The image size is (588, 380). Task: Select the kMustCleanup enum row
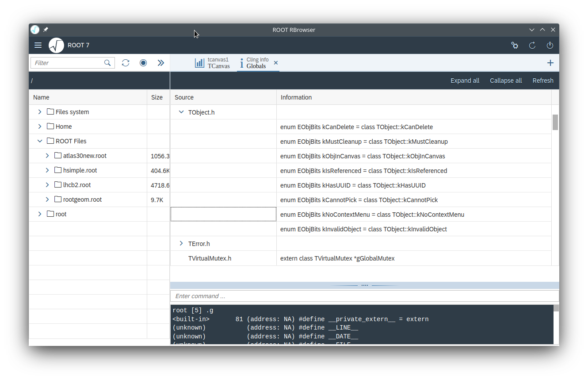(x=361, y=142)
